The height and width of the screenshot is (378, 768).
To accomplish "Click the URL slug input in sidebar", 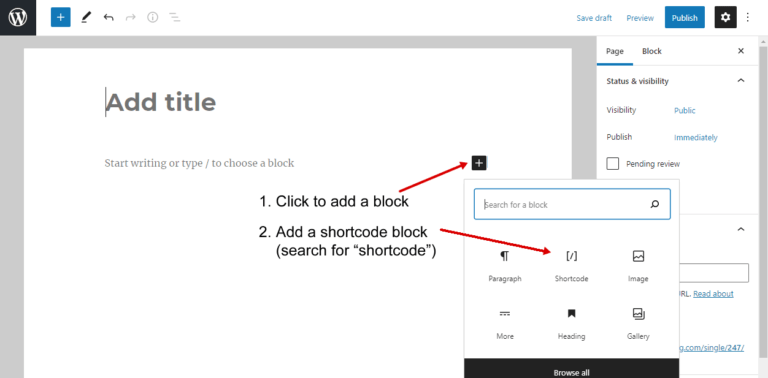I will pyautogui.click(x=714, y=273).
